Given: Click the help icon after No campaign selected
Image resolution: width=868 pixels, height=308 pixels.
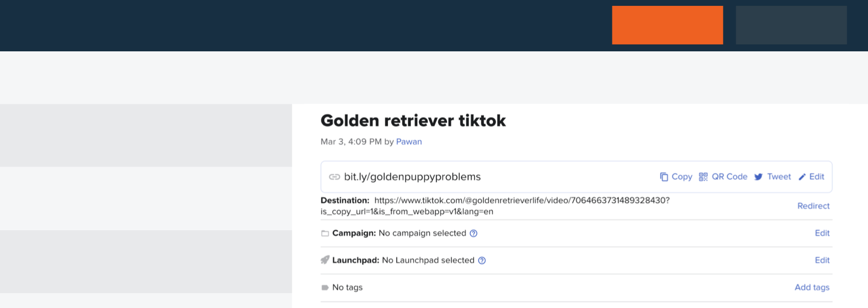Looking at the screenshot, I should point(474,233).
